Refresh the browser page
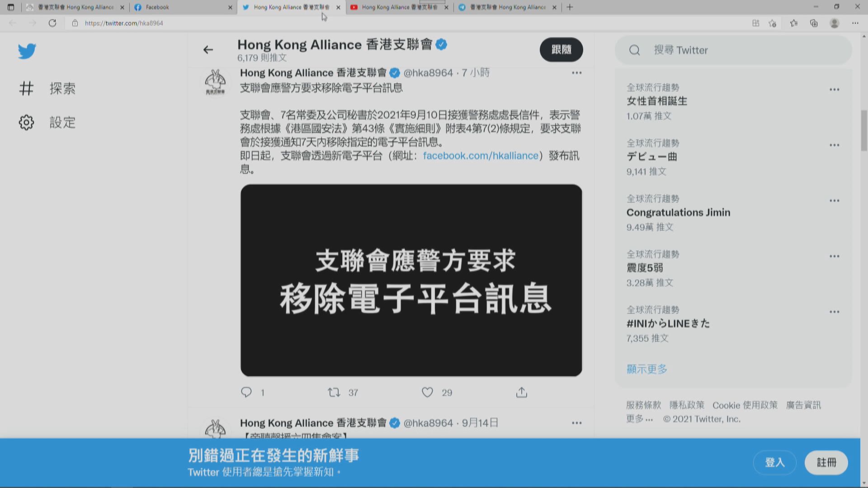The height and width of the screenshot is (488, 868). [52, 23]
